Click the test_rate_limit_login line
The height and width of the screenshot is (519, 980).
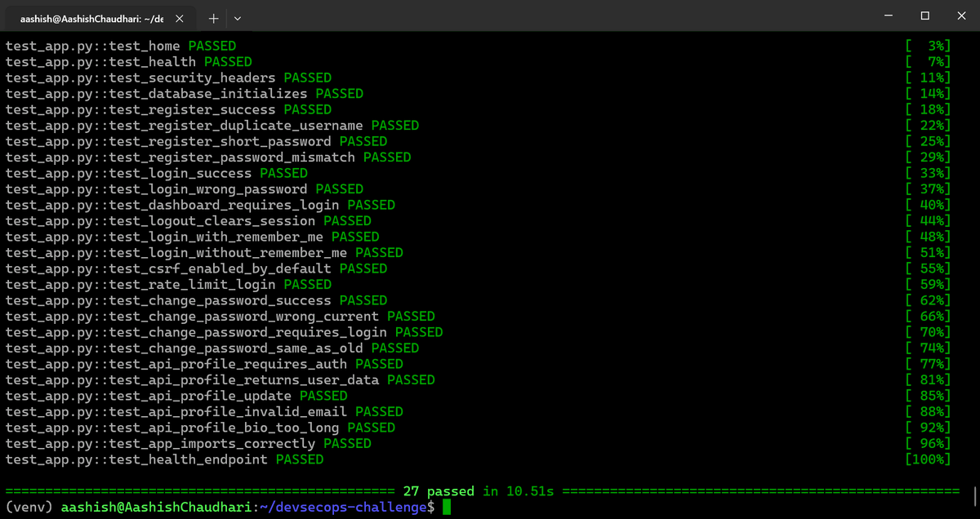(x=168, y=285)
